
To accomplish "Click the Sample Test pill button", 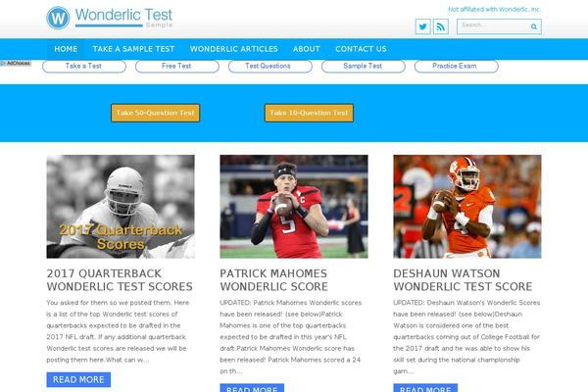I will pyautogui.click(x=363, y=66).
